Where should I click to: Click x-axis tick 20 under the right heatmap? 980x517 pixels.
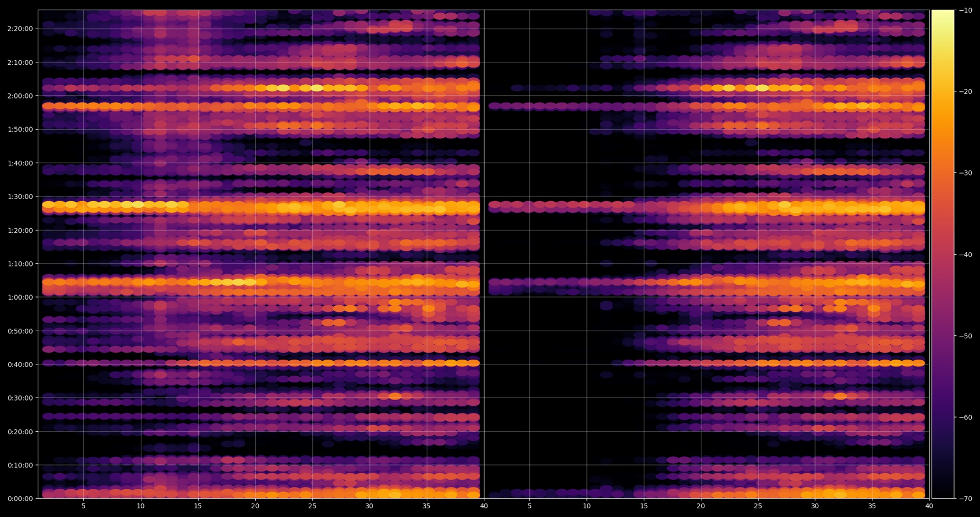tap(701, 506)
